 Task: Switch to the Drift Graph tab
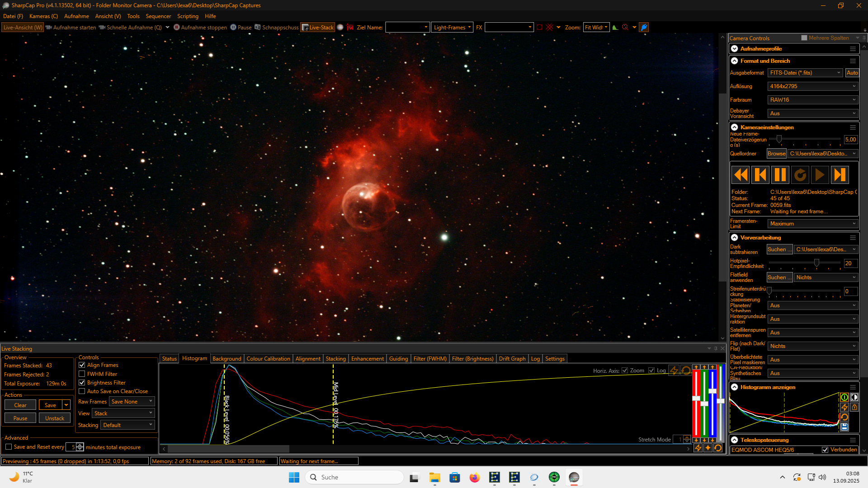pyautogui.click(x=512, y=359)
